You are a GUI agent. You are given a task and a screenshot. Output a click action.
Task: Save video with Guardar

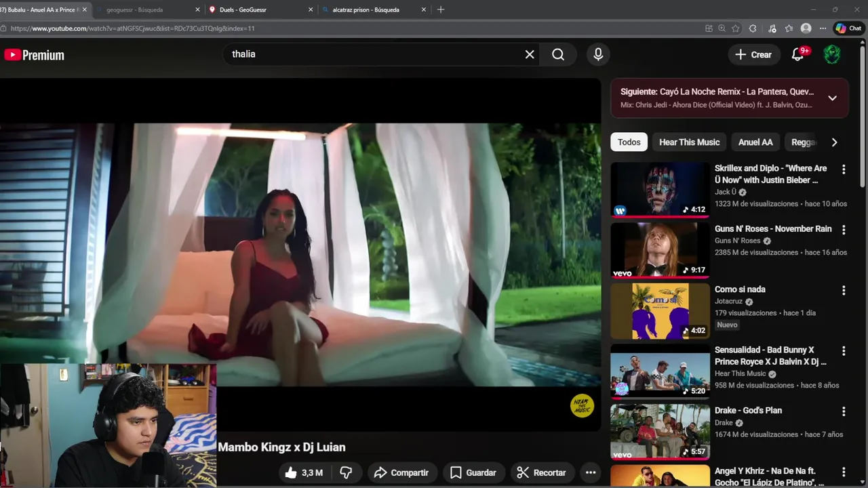pyautogui.click(x=473, y=472)
